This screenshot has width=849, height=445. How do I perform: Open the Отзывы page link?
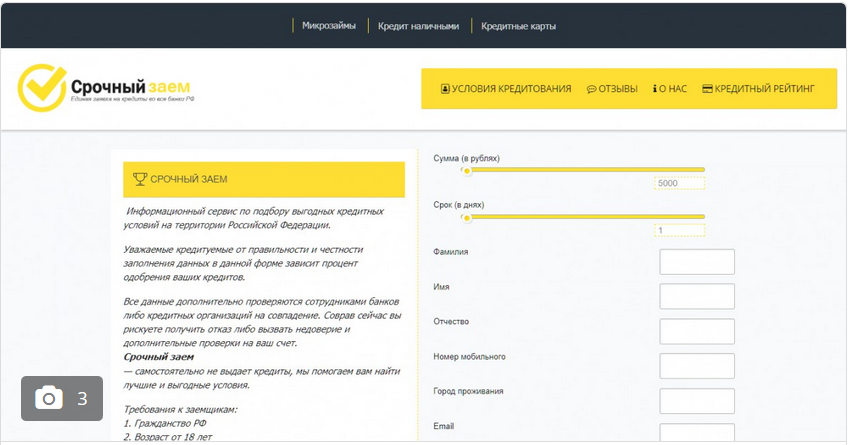pyautogui.click(x=617, y=89)
